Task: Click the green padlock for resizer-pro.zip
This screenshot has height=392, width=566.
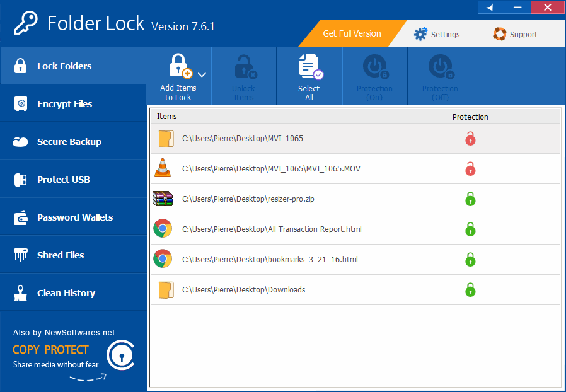Action: (470, 199)
